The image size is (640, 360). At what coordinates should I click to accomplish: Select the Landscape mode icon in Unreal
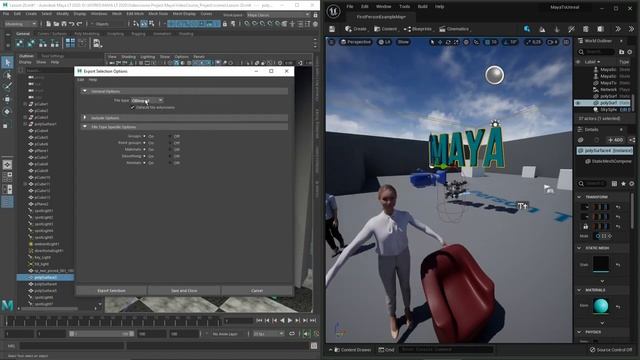click(542, 29)
